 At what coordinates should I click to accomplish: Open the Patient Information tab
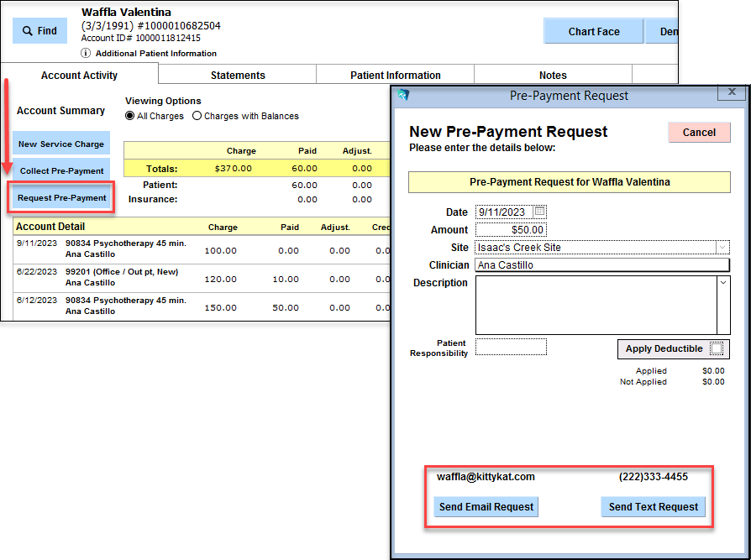pyautogui.click(x=395, y=76)
